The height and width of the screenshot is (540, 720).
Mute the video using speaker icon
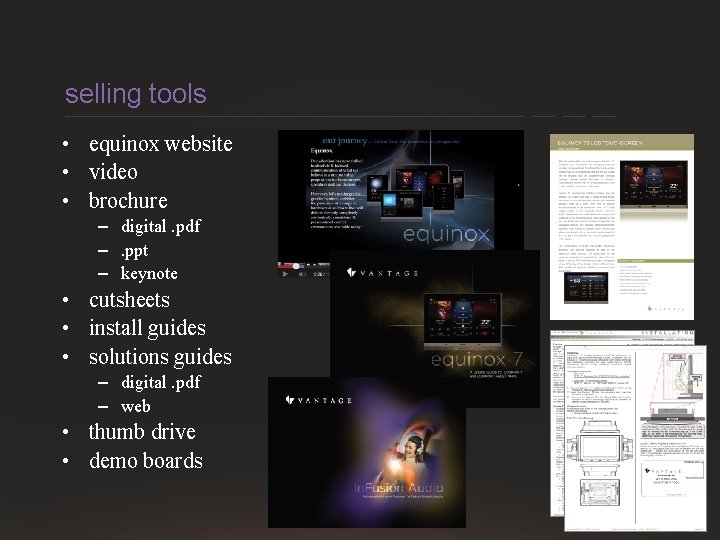tap(302, 274)
